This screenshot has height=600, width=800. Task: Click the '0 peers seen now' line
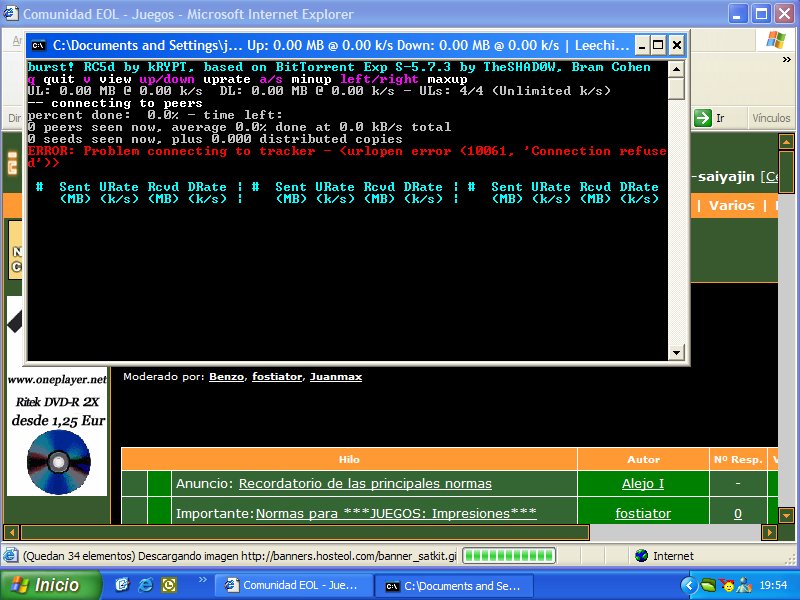pos(239,127)
